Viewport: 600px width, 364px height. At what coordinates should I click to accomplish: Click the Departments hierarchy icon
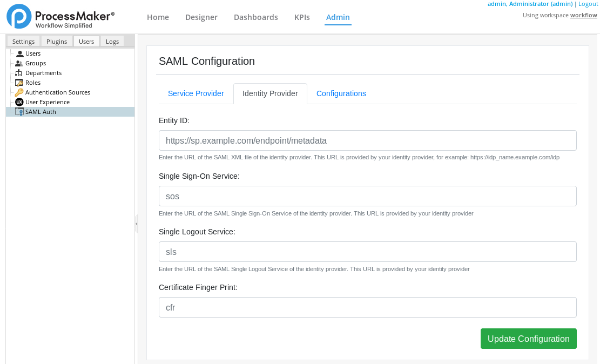coord(19,73)
